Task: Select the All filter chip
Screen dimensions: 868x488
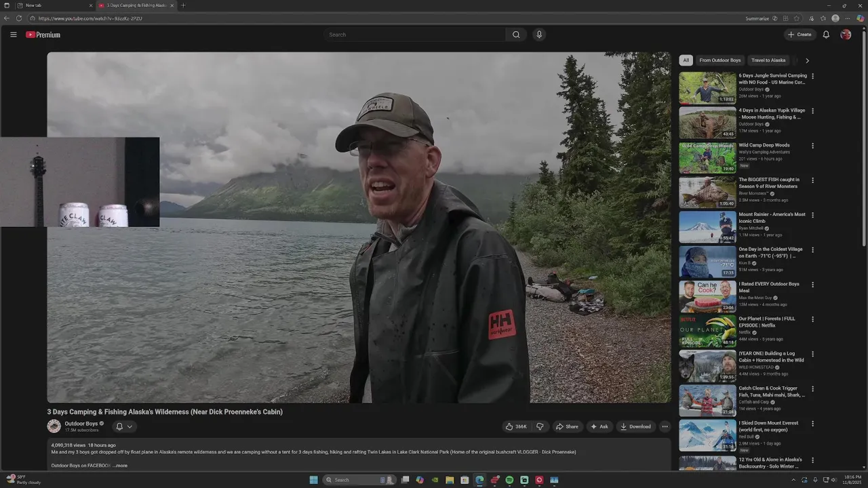Action: 686,60
